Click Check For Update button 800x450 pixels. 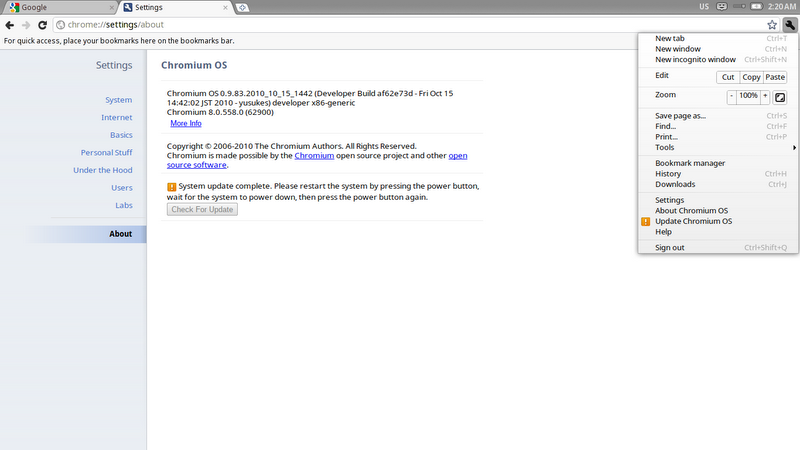[x=202, y=209]
